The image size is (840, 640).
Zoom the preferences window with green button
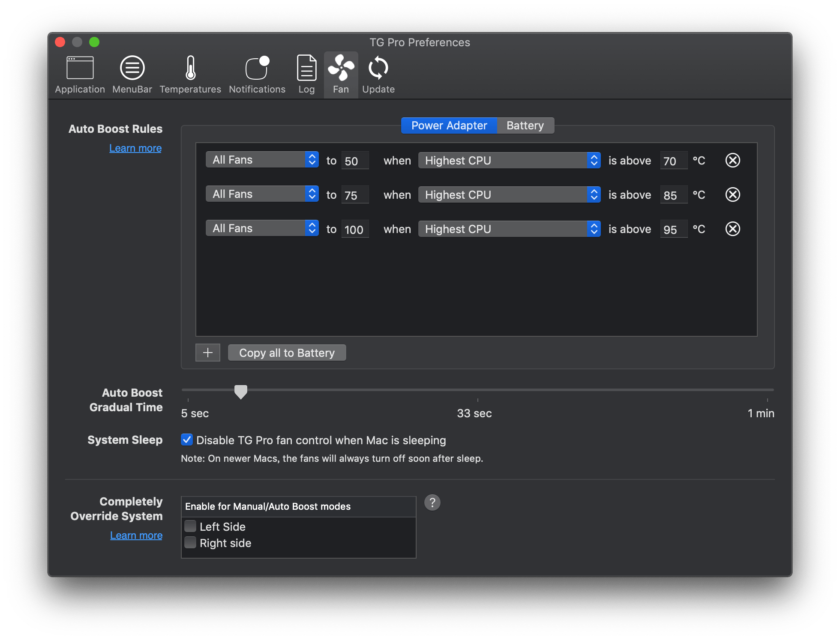pos(94,42)
